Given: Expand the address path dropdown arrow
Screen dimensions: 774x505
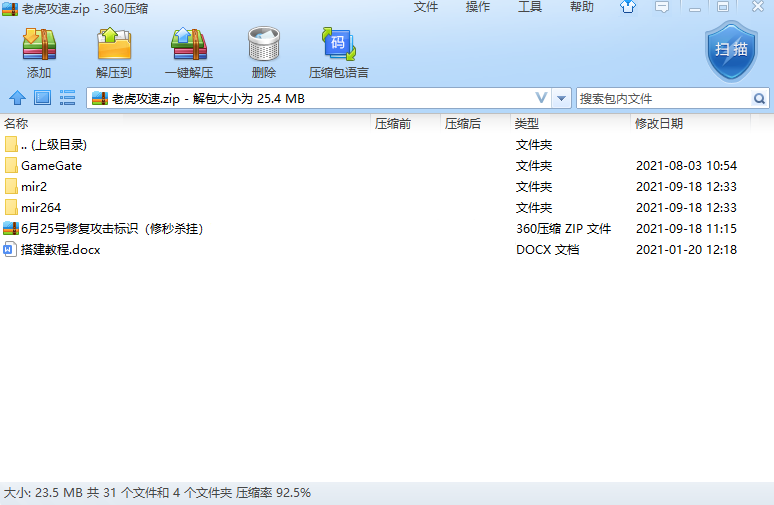Looking at the screenshot, I should click(x=562, y=99).
